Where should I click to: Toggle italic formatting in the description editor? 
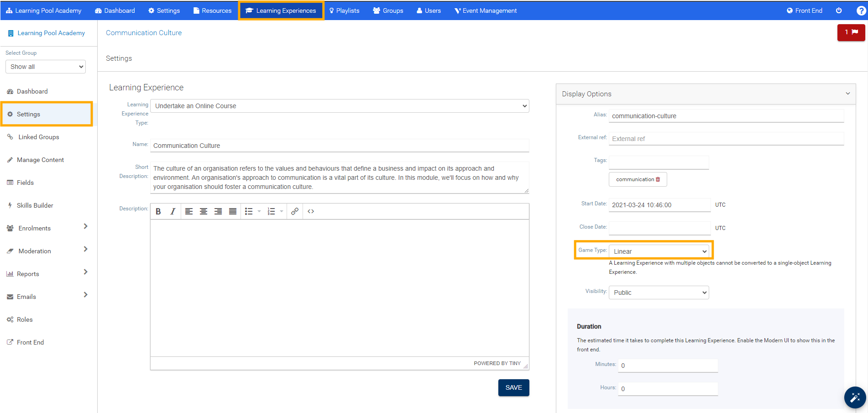point(173,211)
